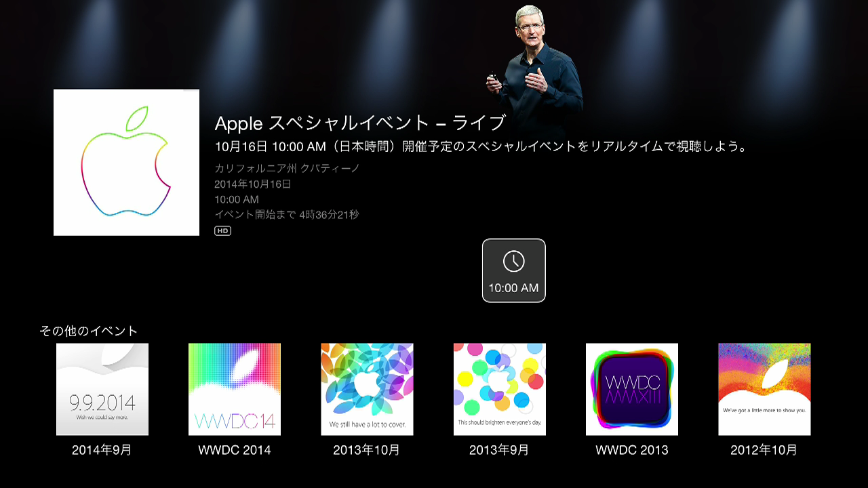Click the 2013年9月 event label

pyautogui.click(x=499, y=450)
